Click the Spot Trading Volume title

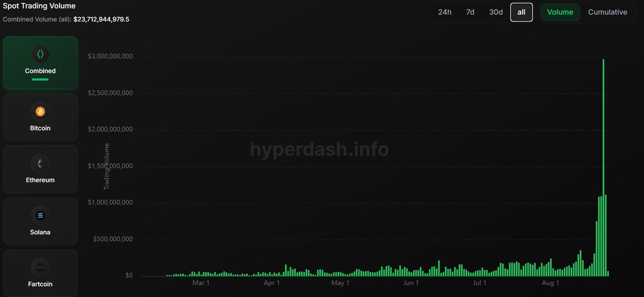coord(39,6)
